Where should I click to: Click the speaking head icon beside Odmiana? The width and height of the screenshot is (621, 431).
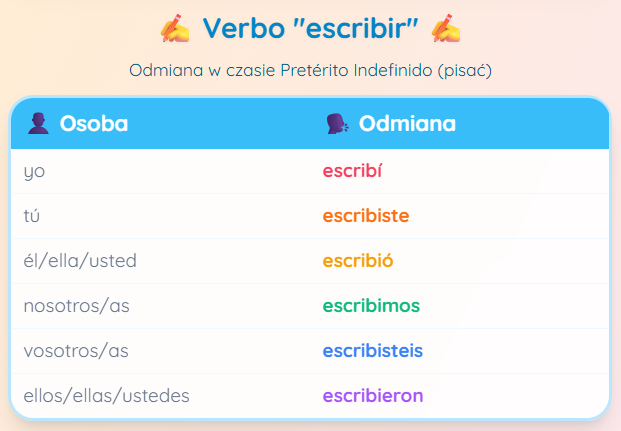[x=337, y=123]
